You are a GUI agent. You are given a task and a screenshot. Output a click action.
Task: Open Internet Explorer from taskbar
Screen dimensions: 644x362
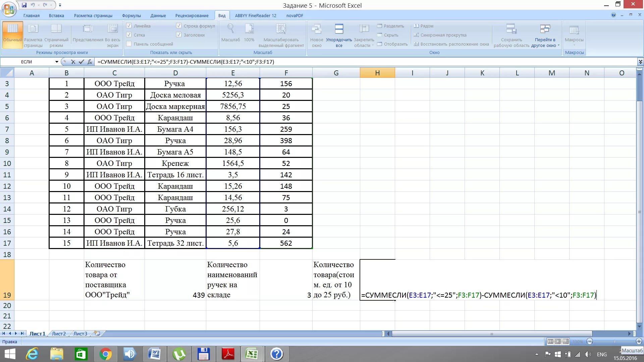tap(33, 354)
